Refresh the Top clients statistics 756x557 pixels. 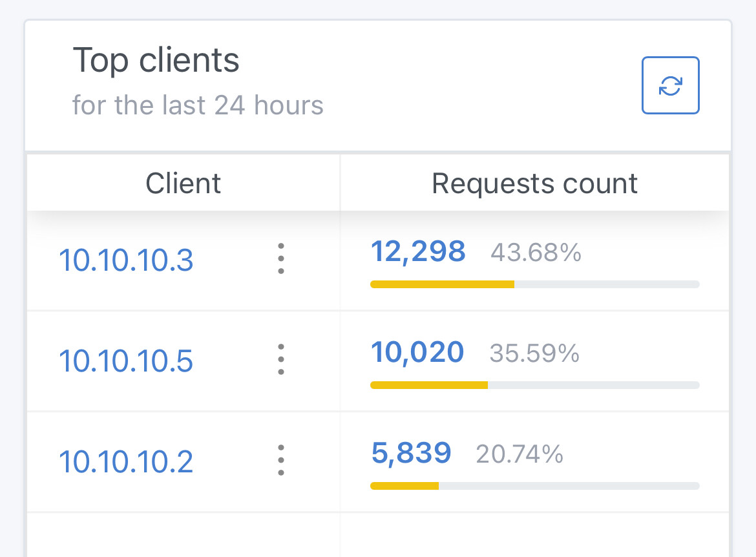coord(670,85)
